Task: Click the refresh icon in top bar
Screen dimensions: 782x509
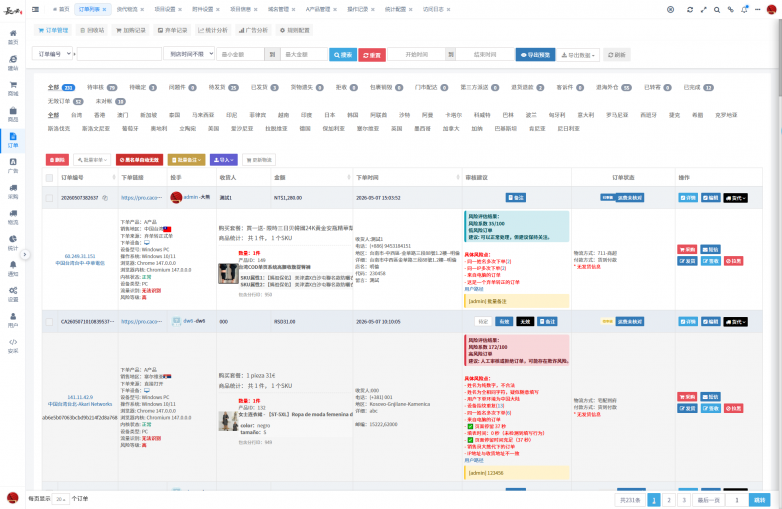Action: tap(690, 9)
